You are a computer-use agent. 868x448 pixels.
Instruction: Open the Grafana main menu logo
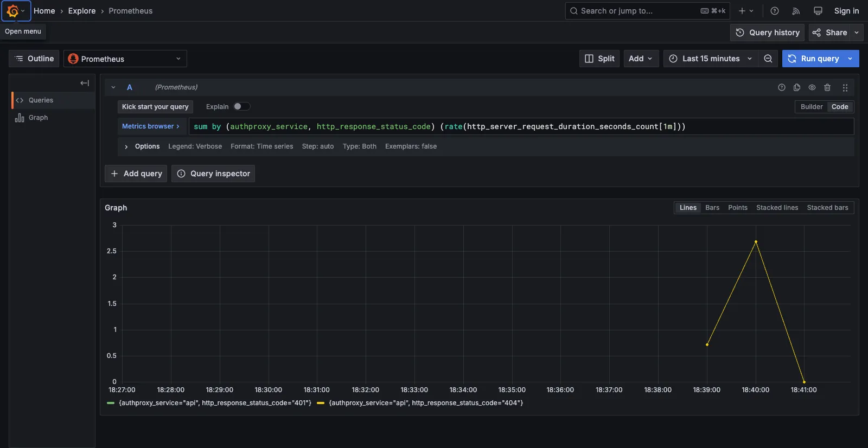(12, 11)
